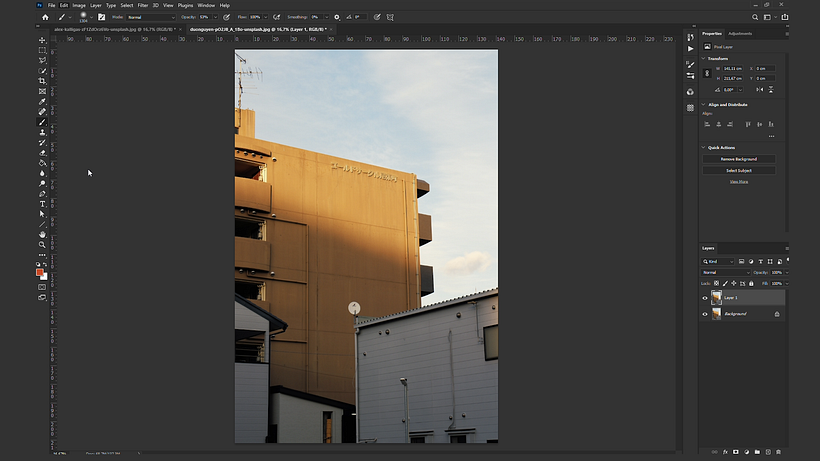
Task: Toggle link width and height chain
Action: pos(707,73)
